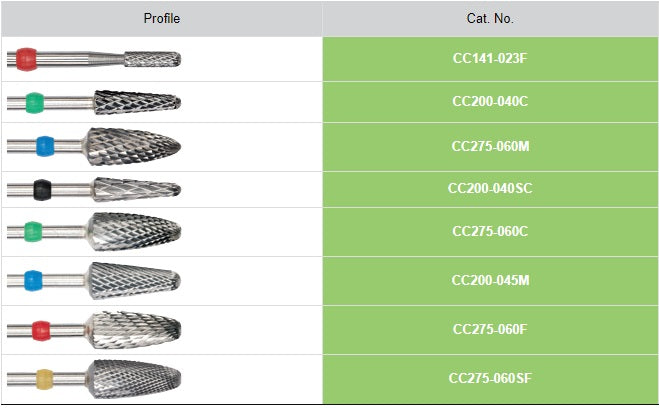
Task: Click catalog number CC275-060C
Action: click(490, 232)
